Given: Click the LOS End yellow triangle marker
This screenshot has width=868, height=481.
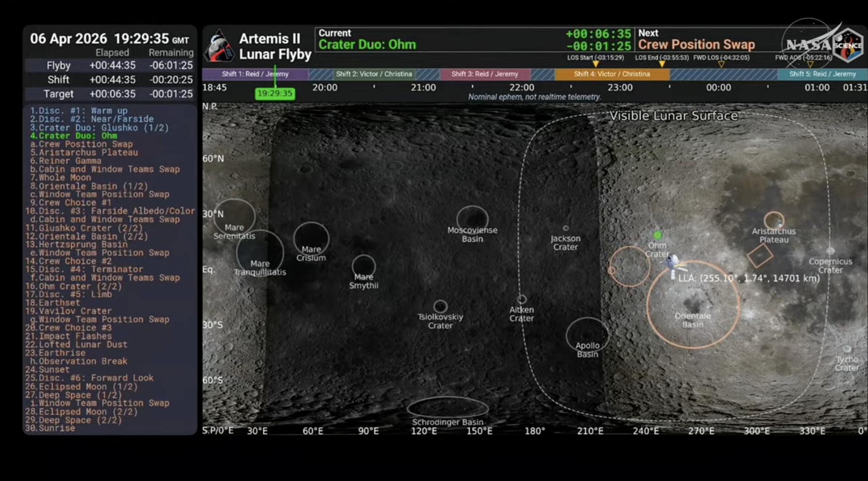Looking at the screenshot, I should click(x=662, y=64).
